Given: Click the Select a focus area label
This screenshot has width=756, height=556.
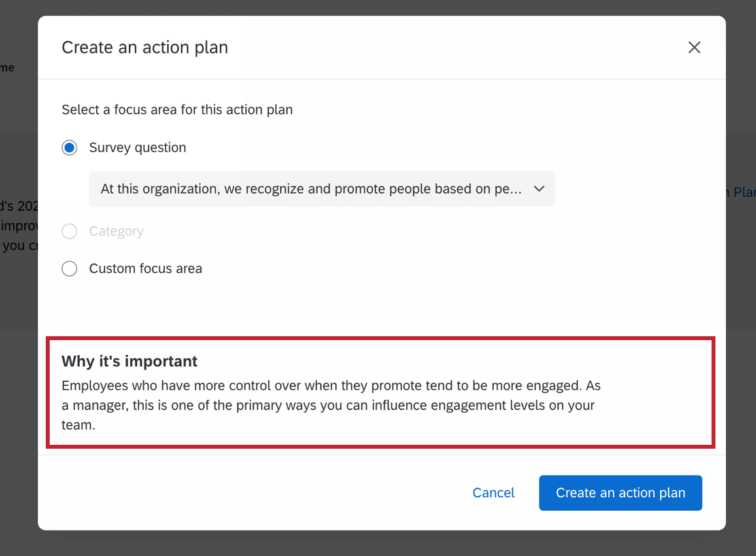Looking at the screenshot, I should click(x=177, y=109).
